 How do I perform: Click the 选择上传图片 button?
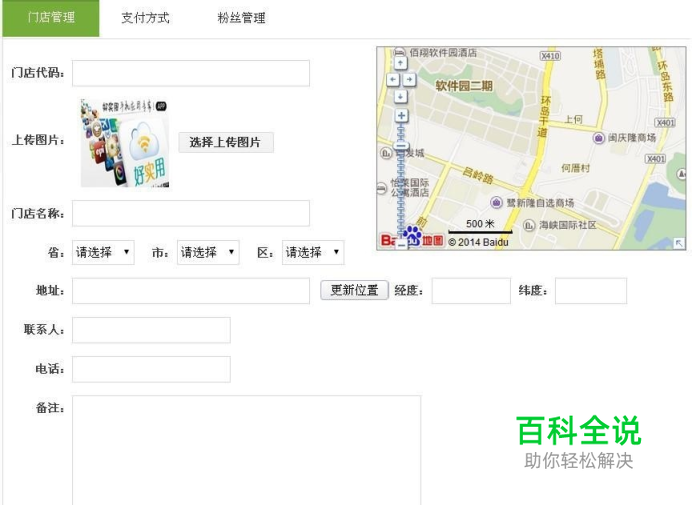click(226, 142)
